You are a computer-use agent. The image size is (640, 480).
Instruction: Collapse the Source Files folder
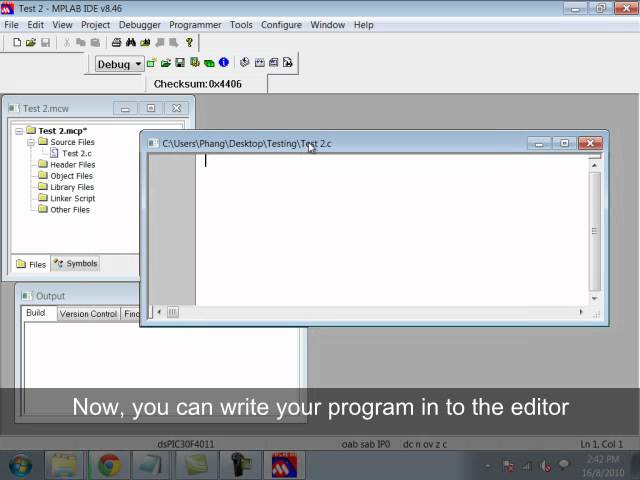31,142
